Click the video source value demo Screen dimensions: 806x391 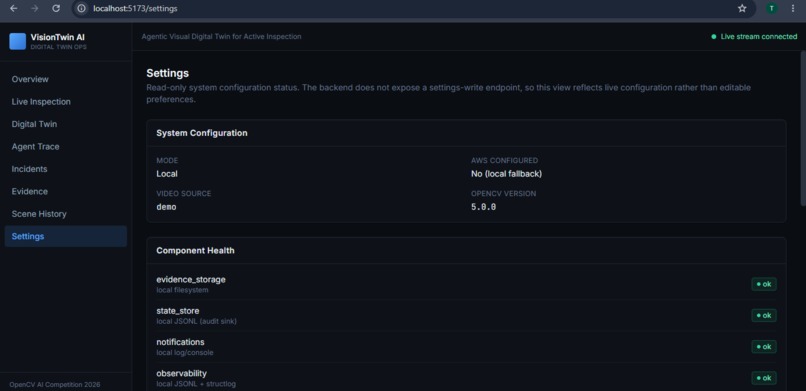[166, 207]
